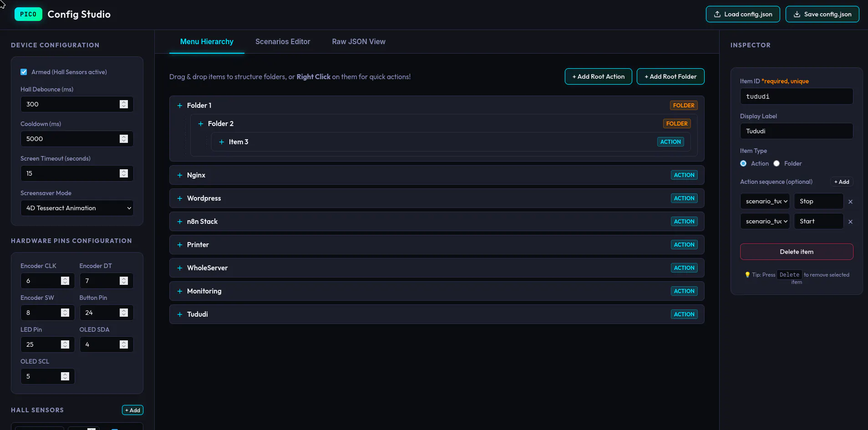Image resolution: width=868 pixels, height=430 pixels.
Task: Select the Monitoring menu item
Action: 437,291
